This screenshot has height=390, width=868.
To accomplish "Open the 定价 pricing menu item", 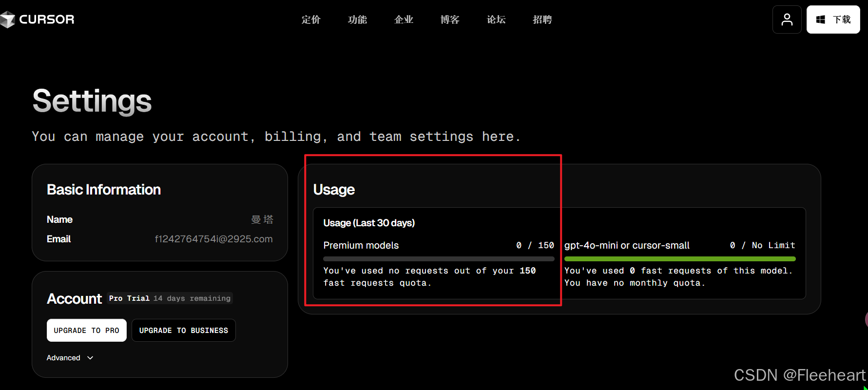I will [x=311, y=19].
